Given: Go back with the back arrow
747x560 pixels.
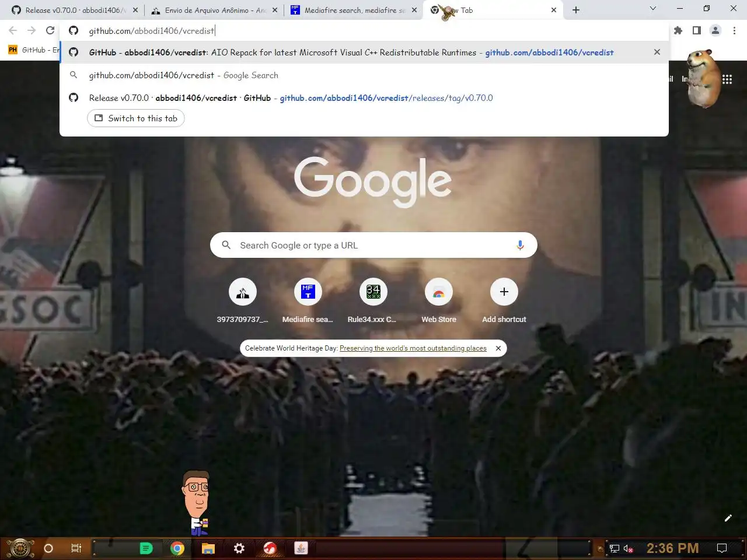Looking at the screenshot, I should pyautogui.click(x=13, y=30).
